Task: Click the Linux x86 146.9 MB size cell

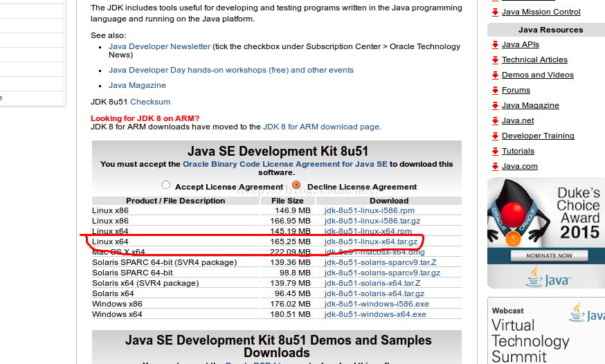Action: click(x=287, y=210)
